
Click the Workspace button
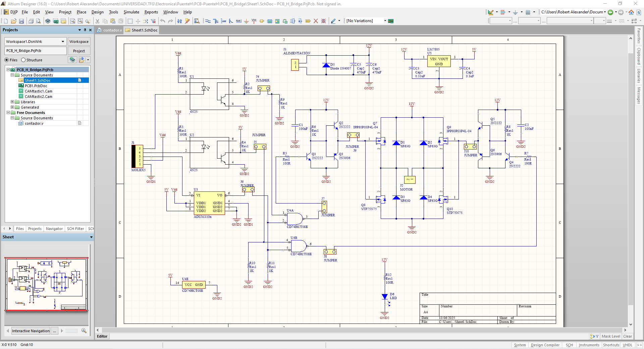(x=79, y=42)
